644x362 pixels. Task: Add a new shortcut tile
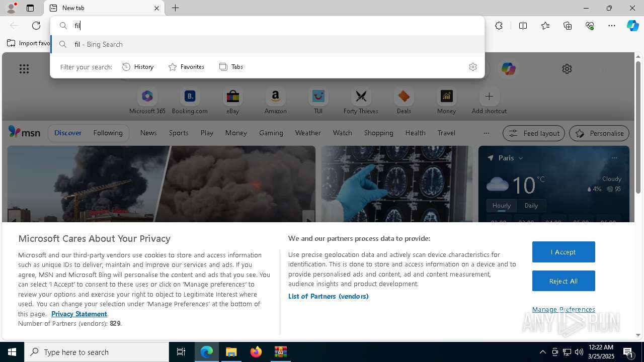(489, 102)
